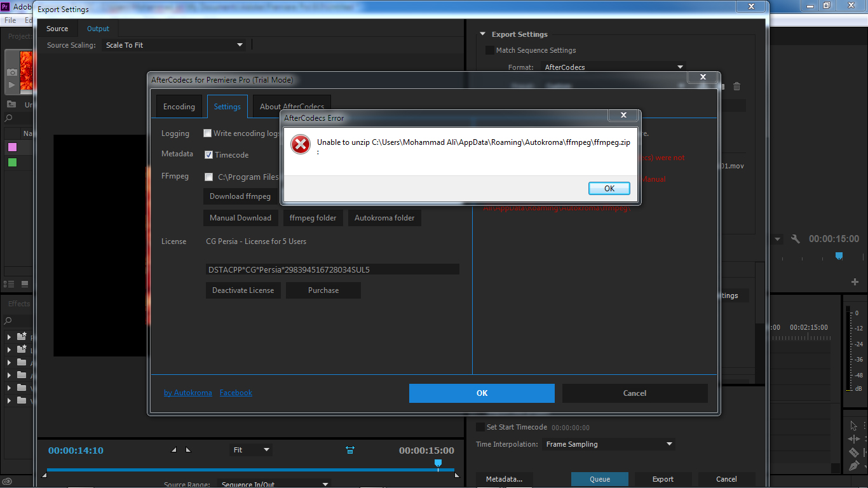The image size is (868, 488).
Task: Open the ffmpeg folder button
Action: coord(313,218)
